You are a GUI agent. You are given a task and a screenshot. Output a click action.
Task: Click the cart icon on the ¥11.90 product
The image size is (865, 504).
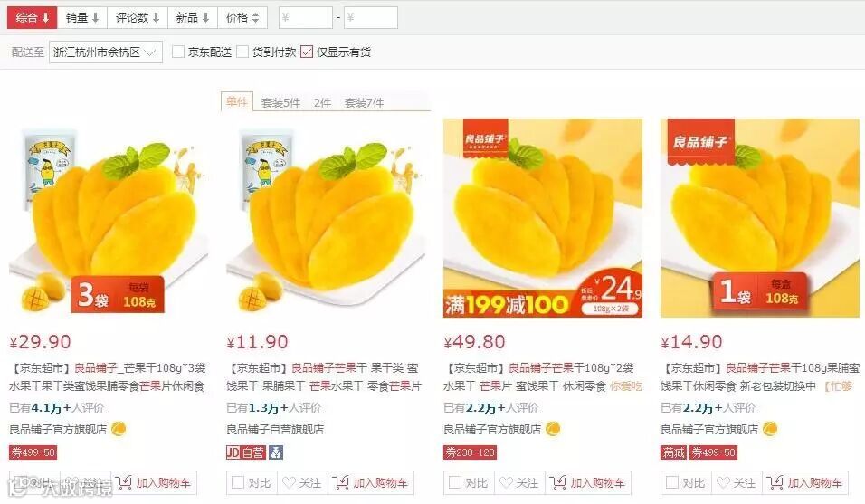[x=340, y=482]
